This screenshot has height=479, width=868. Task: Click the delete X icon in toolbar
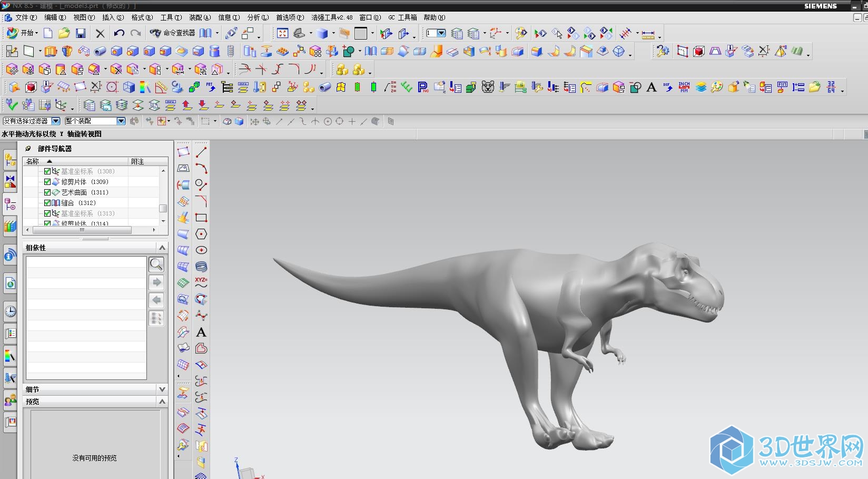coord(100,33)
